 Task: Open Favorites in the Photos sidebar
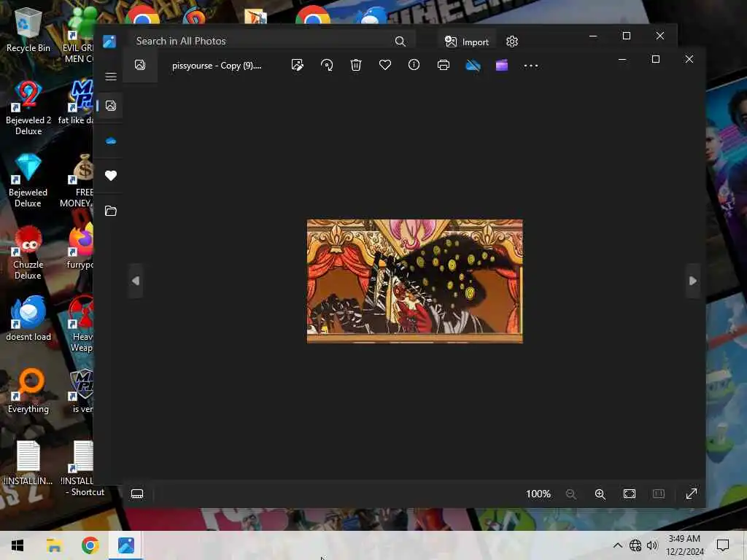click(111, 176)
